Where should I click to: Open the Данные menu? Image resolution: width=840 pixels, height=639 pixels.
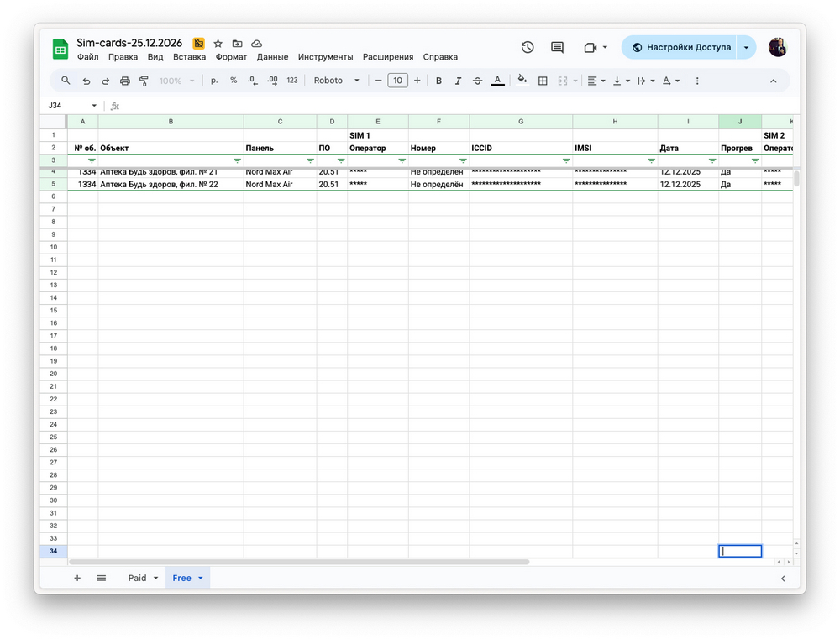272,57
